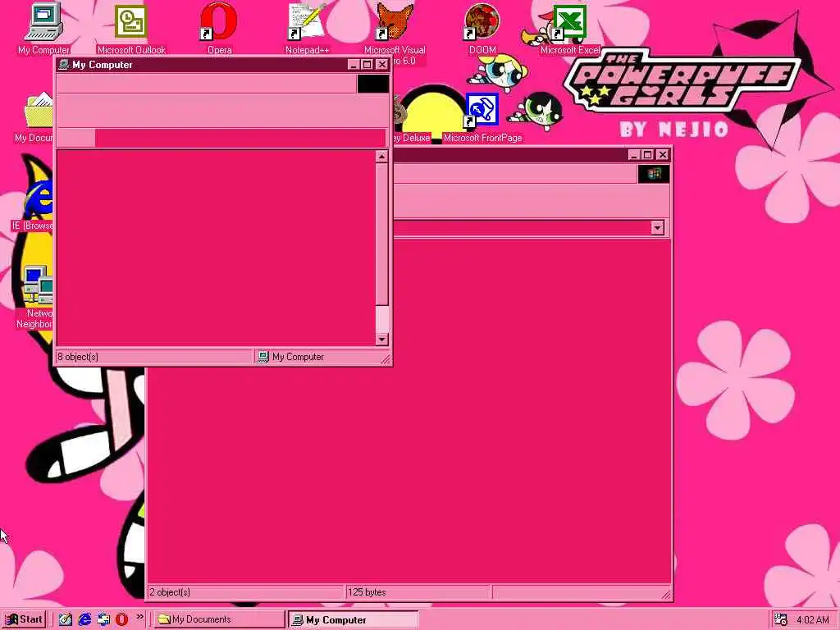Open the Opera desktop shortcut

[219, 28]
